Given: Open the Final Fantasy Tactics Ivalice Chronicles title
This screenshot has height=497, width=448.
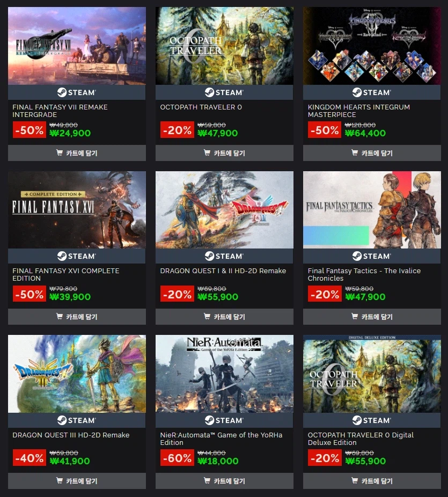Looking at the screenshot, I should click(364, 274).
